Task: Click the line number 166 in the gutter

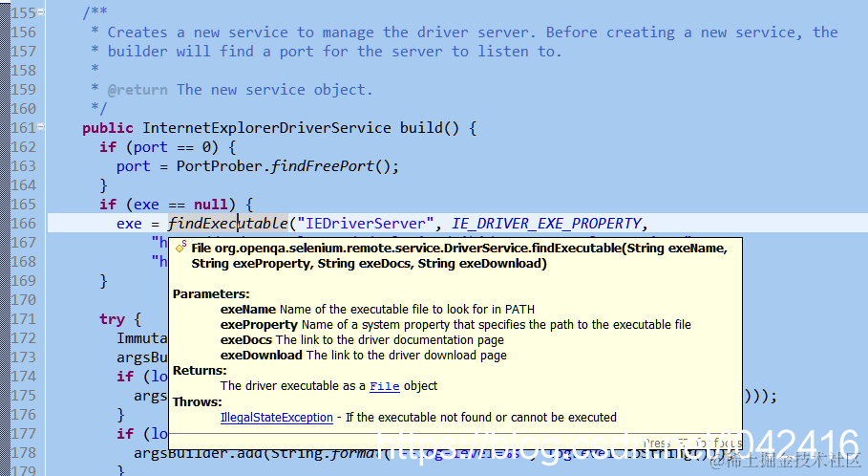Action: coord(23,224)
